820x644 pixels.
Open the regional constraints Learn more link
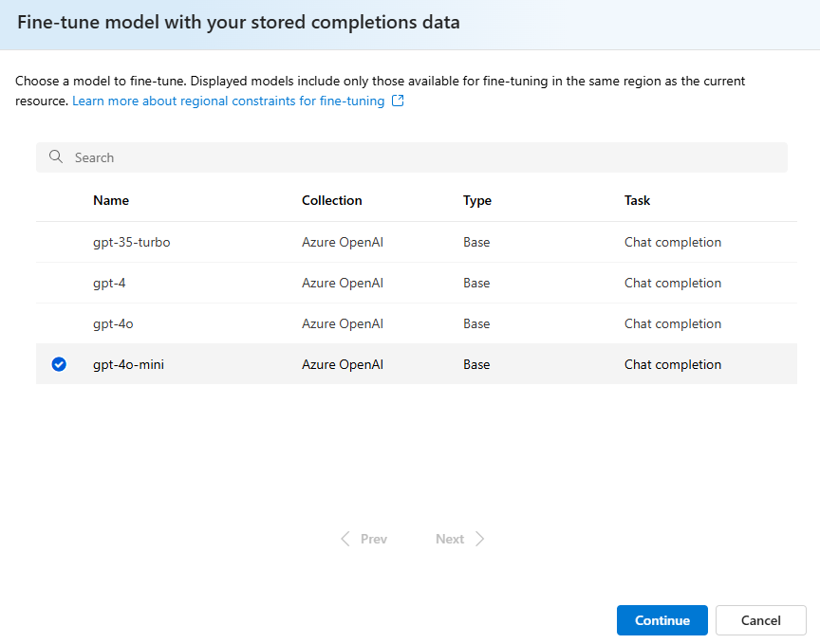click(229, 101)
